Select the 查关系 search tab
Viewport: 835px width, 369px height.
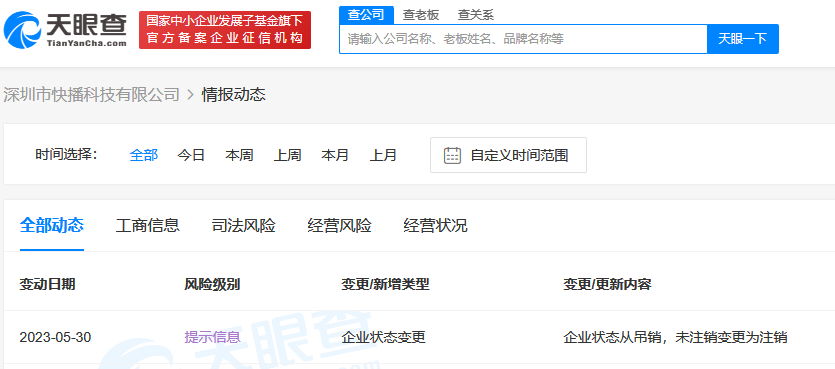(476, 15)
